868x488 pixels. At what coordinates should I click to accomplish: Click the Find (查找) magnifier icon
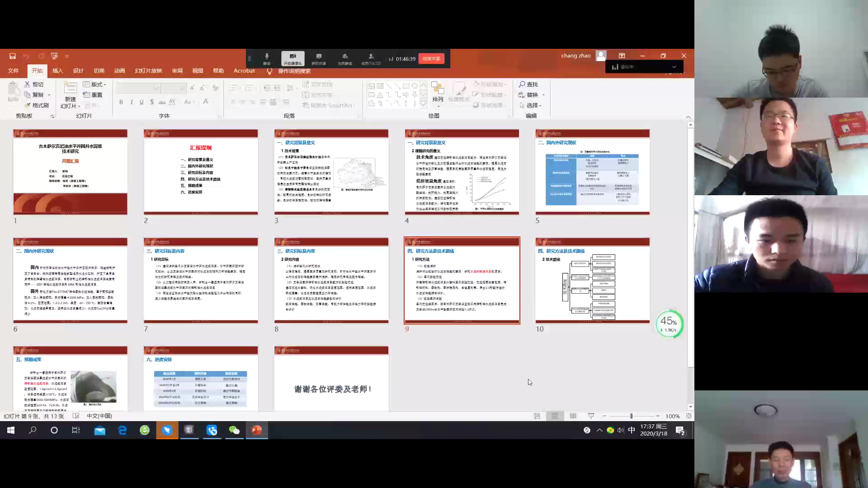[x=522, y=84]
